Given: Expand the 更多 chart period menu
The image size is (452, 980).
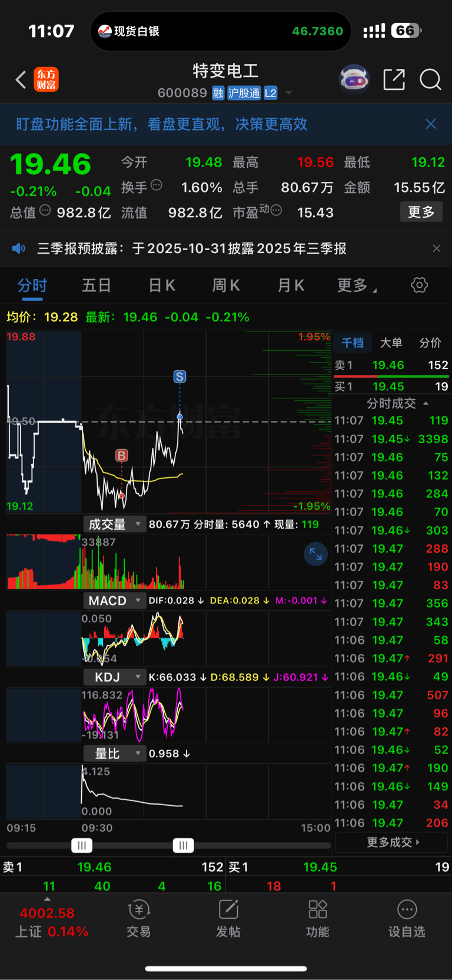Looking at the screenshot, I should coord(357,285).
